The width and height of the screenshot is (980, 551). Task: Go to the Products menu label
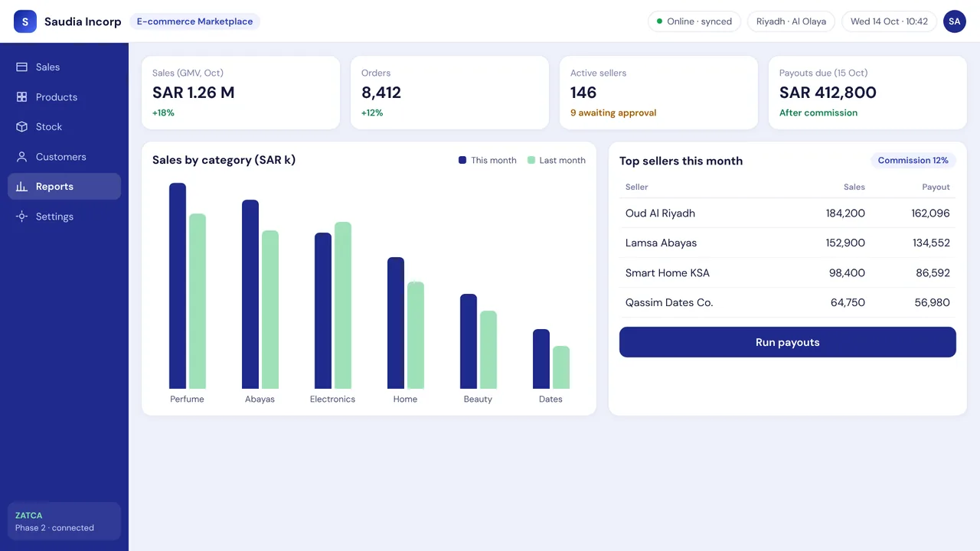pyautogui.click(x=57, y=97)
